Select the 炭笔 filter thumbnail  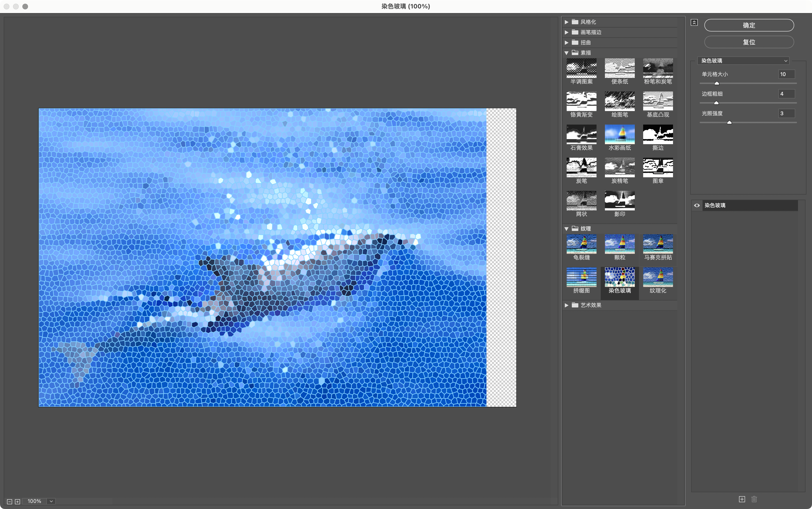(x=581, y=167)
